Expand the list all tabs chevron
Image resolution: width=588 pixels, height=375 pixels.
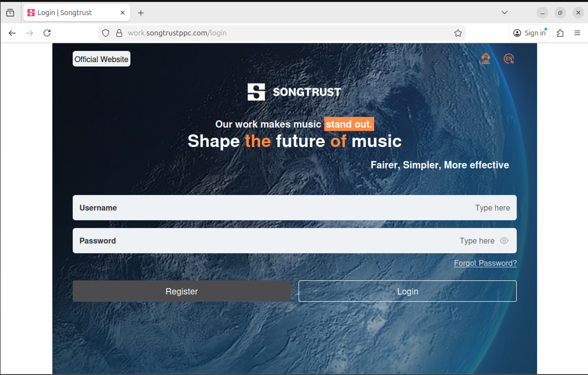click(504, 12)
